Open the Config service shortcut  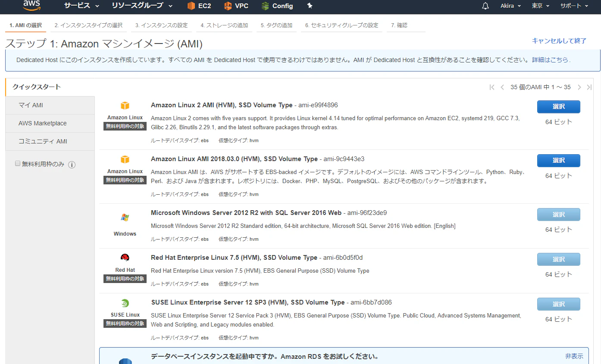pos(277,6)
